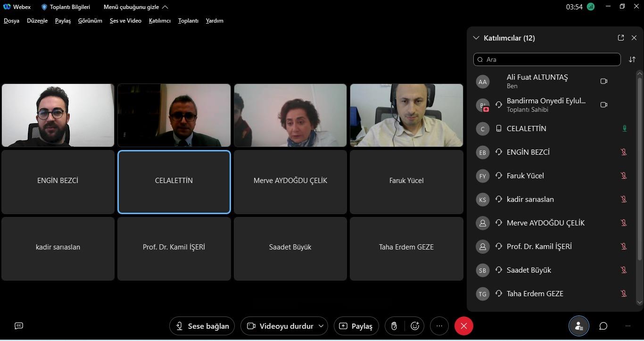Collapse the Katılımcılar list chevron
Viewport: 644px width, 341px height.
click(476, 38)
